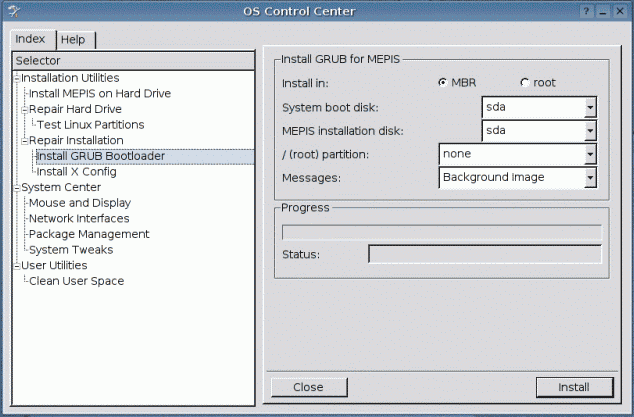Collapse the System Center tree node
This screenshot has height=417, width=634.
point(17,188)
